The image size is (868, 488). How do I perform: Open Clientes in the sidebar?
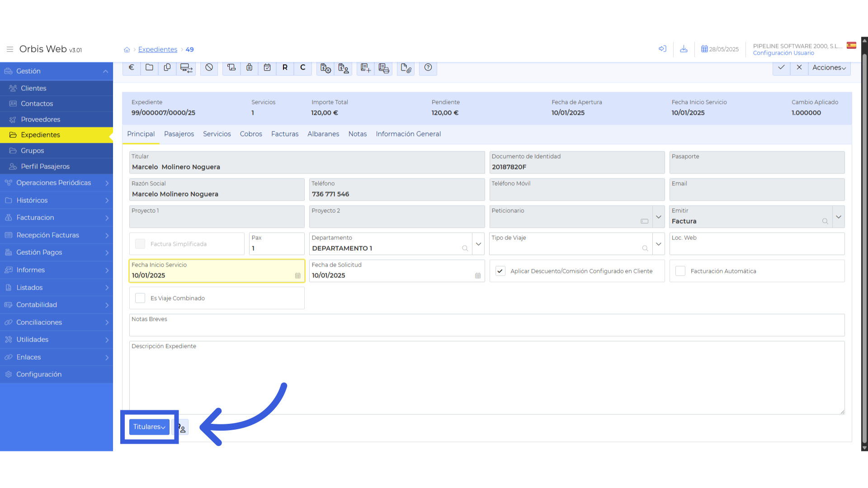click(x=57, y=89)
